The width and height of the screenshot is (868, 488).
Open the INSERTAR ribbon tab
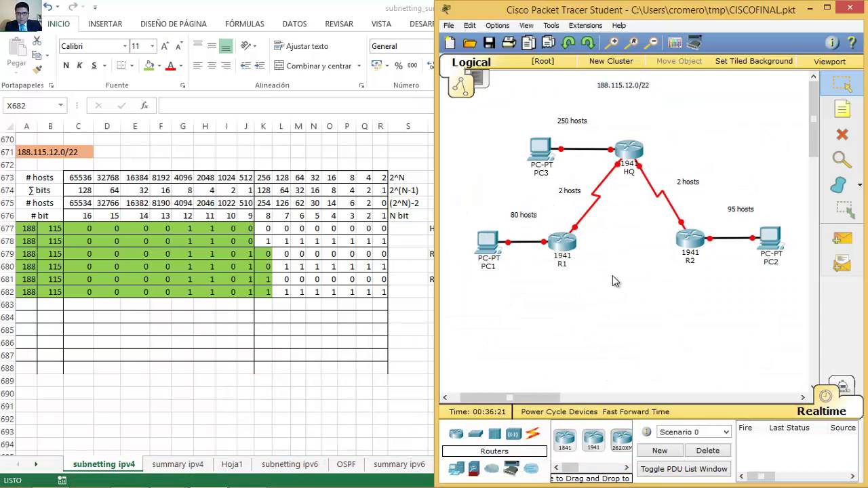point(105,24)
